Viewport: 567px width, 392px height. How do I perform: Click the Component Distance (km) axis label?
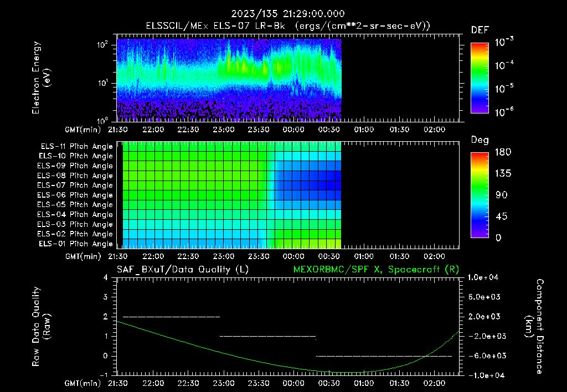534,327
